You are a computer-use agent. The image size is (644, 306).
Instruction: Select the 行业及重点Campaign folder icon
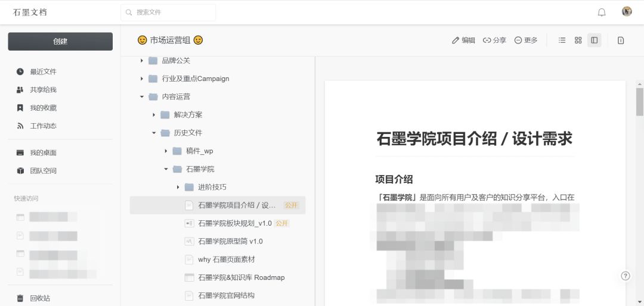click(153, 79)
